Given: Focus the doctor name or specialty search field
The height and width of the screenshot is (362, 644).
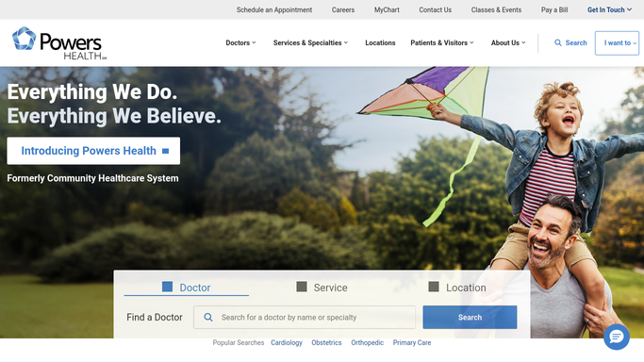Looking at the screenshot, I should (305, 318).
